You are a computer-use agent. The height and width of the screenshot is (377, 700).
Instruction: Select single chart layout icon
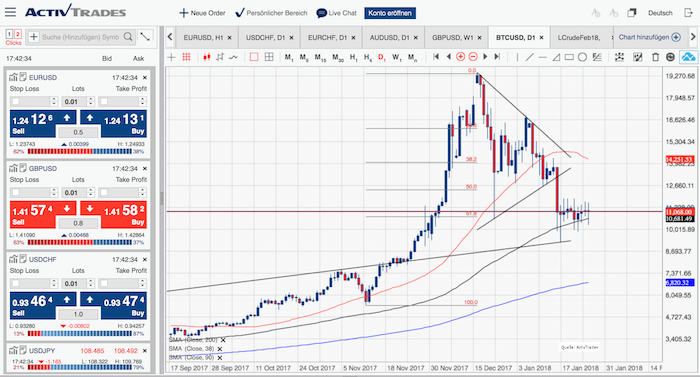pyautogui.click(x=254, y=57)
